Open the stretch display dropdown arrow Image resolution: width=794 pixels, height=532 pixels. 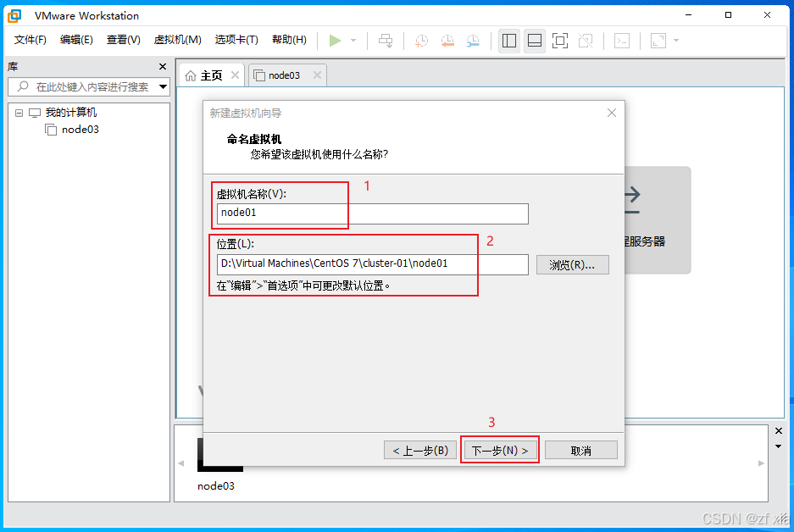pyautogui.click(x=676, y=41)
